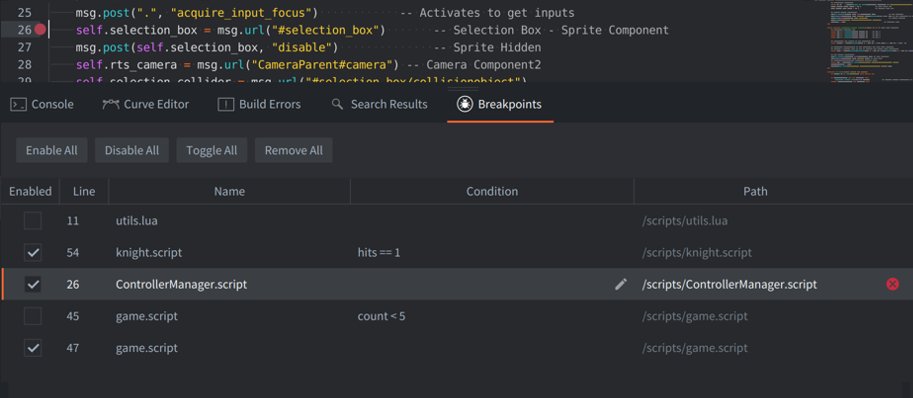Click the pencil edit icon for ControllerManager.script
The height and width of the screenshot is (398, 913).
(x=621, y=284)
